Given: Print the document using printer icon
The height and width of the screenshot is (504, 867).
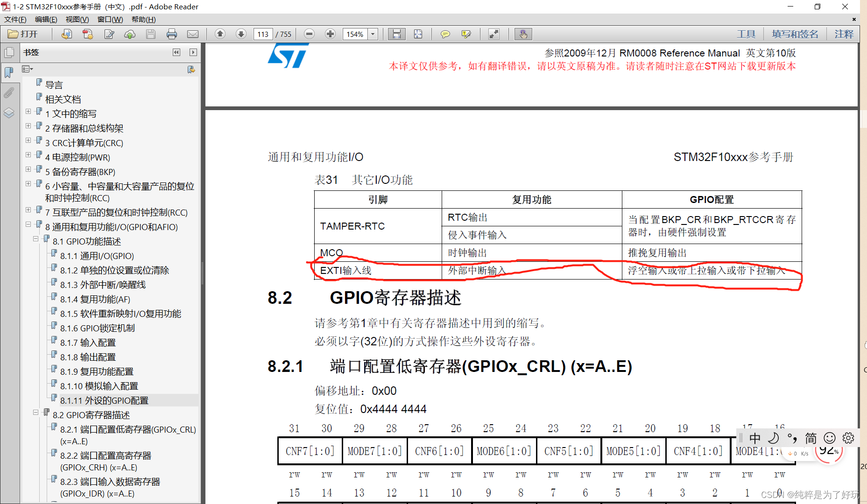Looking at the screenshot, I should [x=171, y=34].
